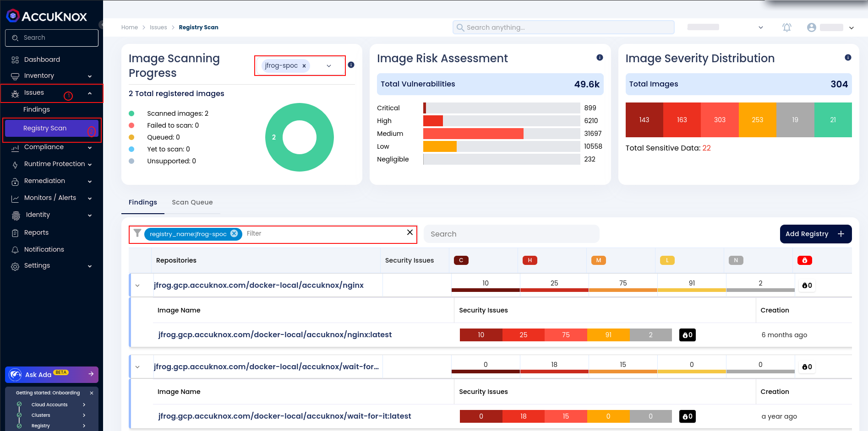Click the Add Registry button

[816, 234]
